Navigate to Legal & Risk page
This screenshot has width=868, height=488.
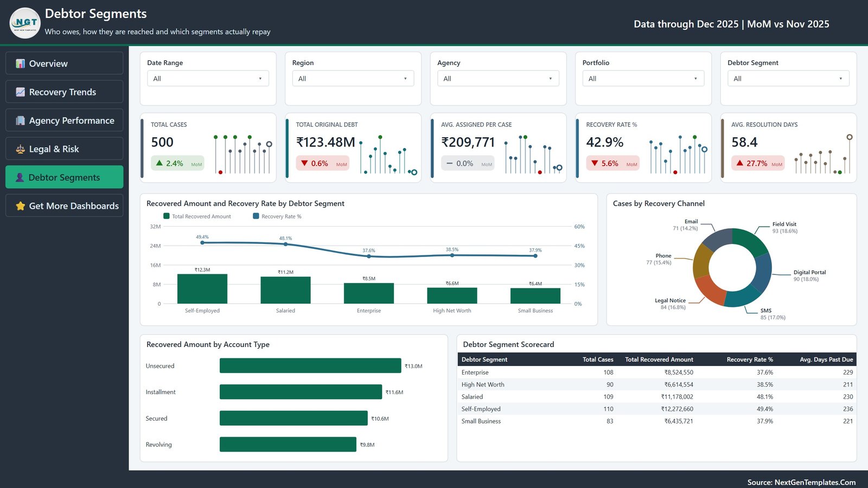[65, 149]
